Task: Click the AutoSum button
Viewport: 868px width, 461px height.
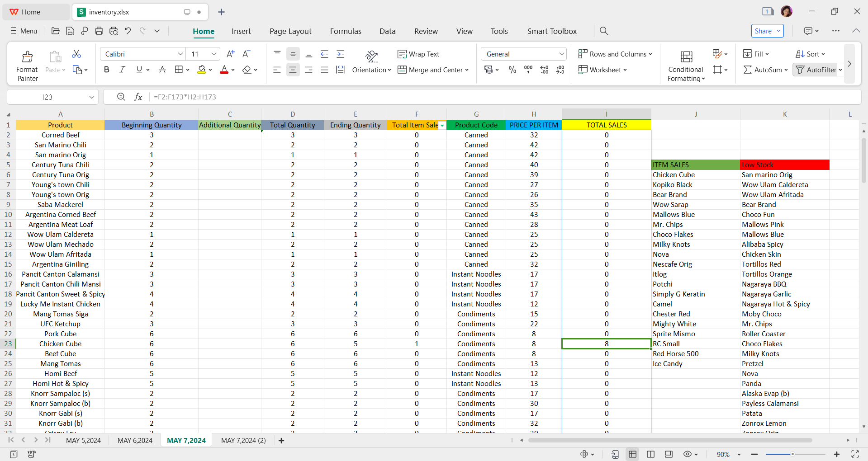Action: 765,70
